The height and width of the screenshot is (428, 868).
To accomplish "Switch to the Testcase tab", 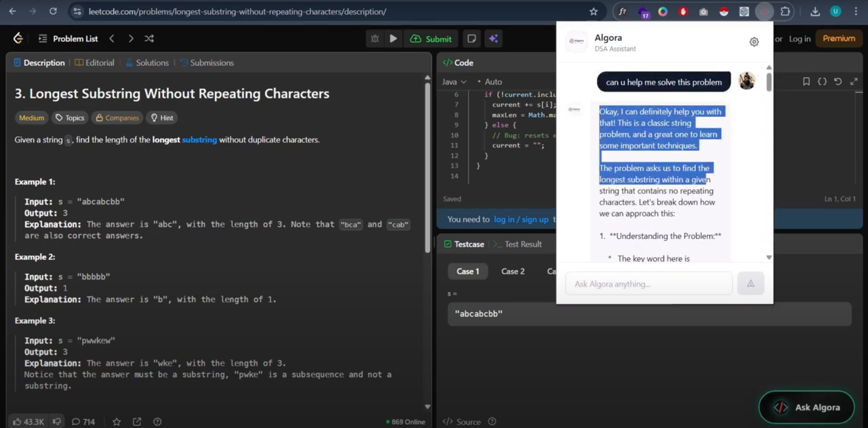I will [x=464, y=244].
